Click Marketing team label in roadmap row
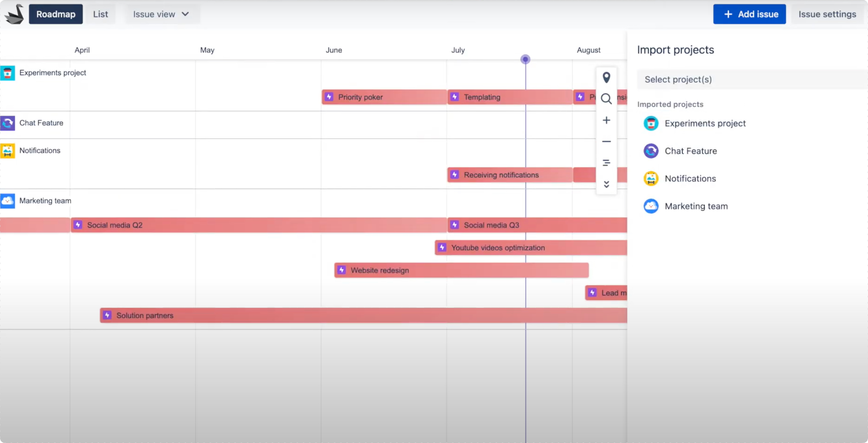The height and width of the screenshot is (443, 868). (45, 201)
